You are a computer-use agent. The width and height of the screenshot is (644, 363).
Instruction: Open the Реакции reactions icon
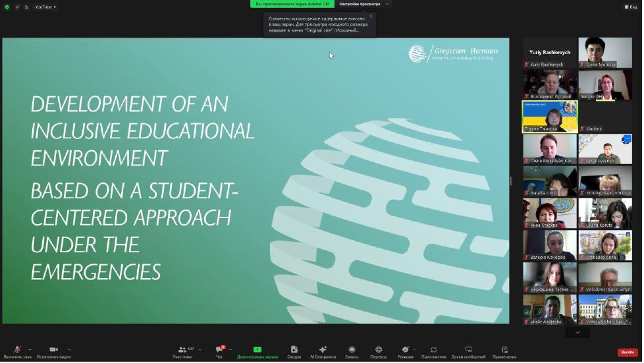pos(405,350)
